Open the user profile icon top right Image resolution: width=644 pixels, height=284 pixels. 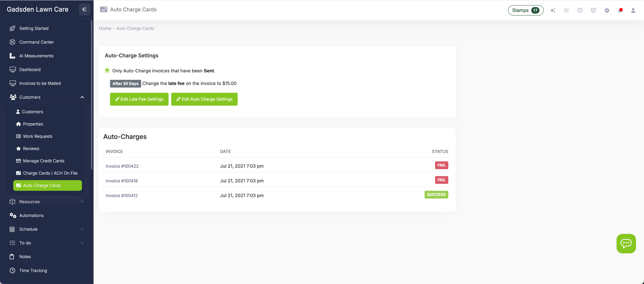(x=633, y=10)
